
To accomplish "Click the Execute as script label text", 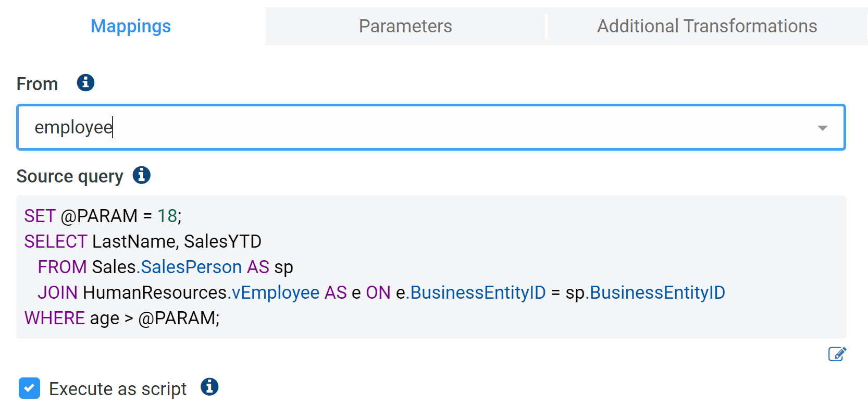I will [118, 389].
